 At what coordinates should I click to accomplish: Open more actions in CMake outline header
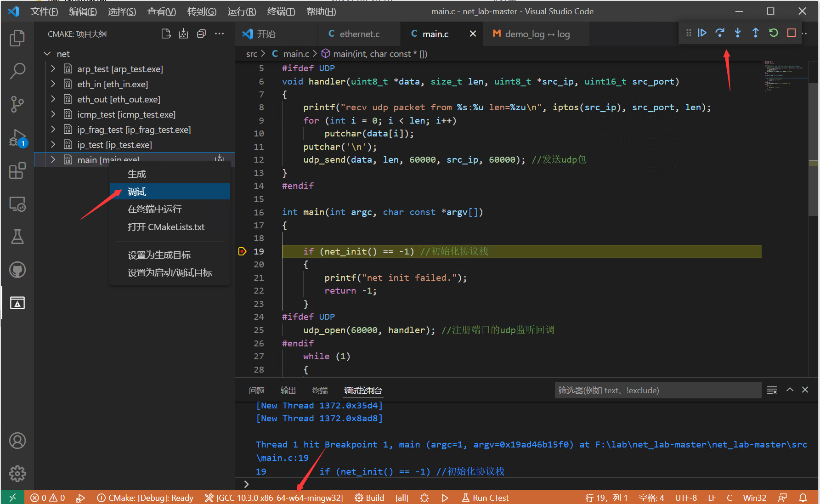pos(220,34)
